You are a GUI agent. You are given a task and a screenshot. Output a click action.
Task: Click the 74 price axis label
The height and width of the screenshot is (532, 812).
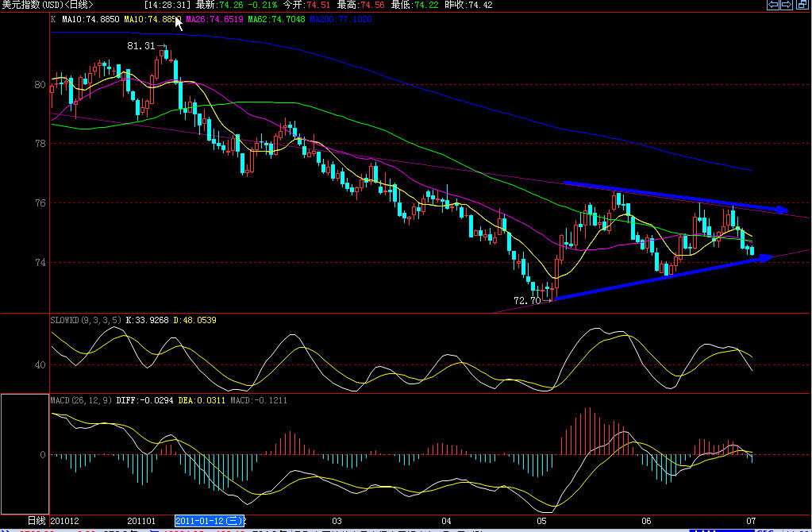tap(40, 263)
